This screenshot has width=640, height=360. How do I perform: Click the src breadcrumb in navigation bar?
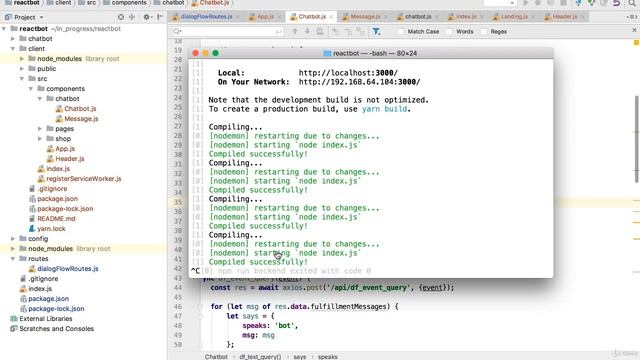click(87, 3)
